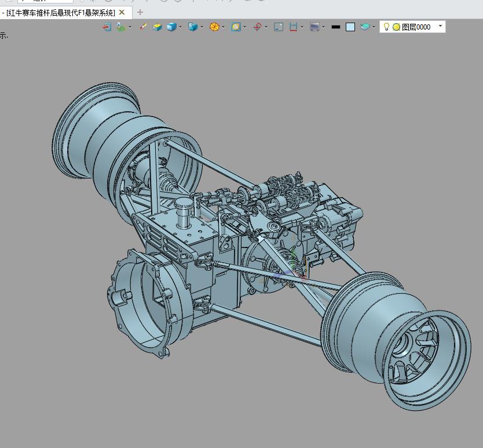Open the monitor display dropdown arrow
The image size is (483, 448).
pos(323,27)
